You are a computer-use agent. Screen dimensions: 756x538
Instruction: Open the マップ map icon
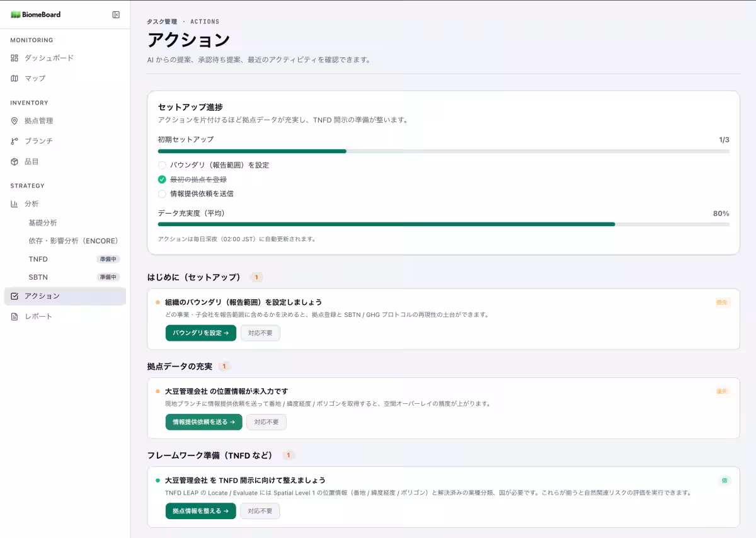(x=14, y=78)
